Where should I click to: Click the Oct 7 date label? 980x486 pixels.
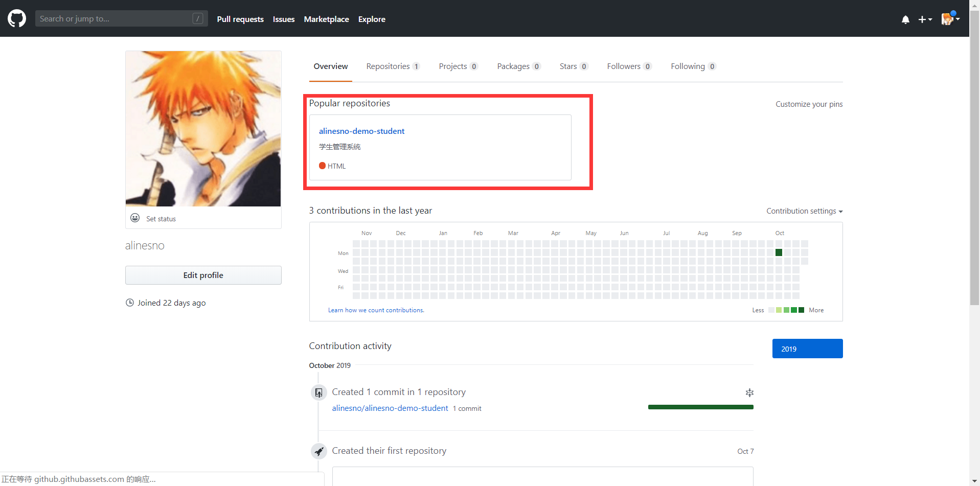click(x=745, y=451)
